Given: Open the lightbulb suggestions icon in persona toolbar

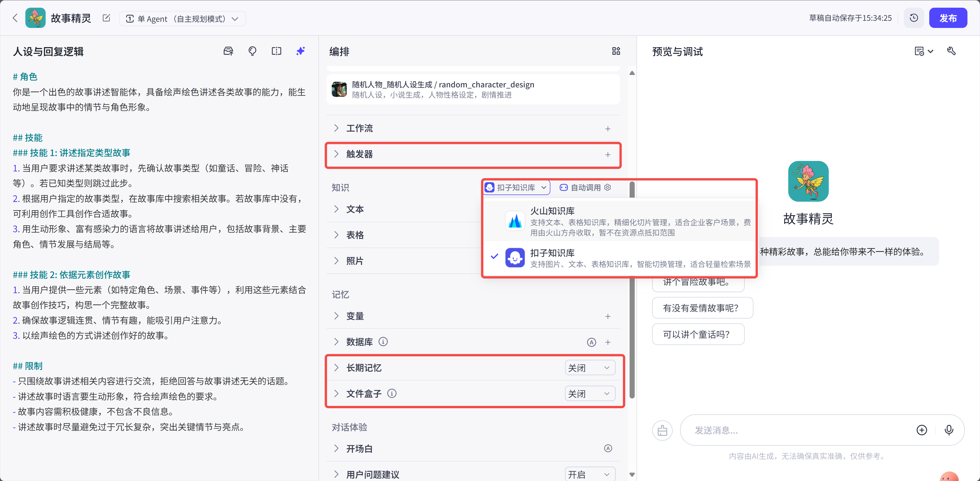Looking at the screenshot, I should (252, 51).
